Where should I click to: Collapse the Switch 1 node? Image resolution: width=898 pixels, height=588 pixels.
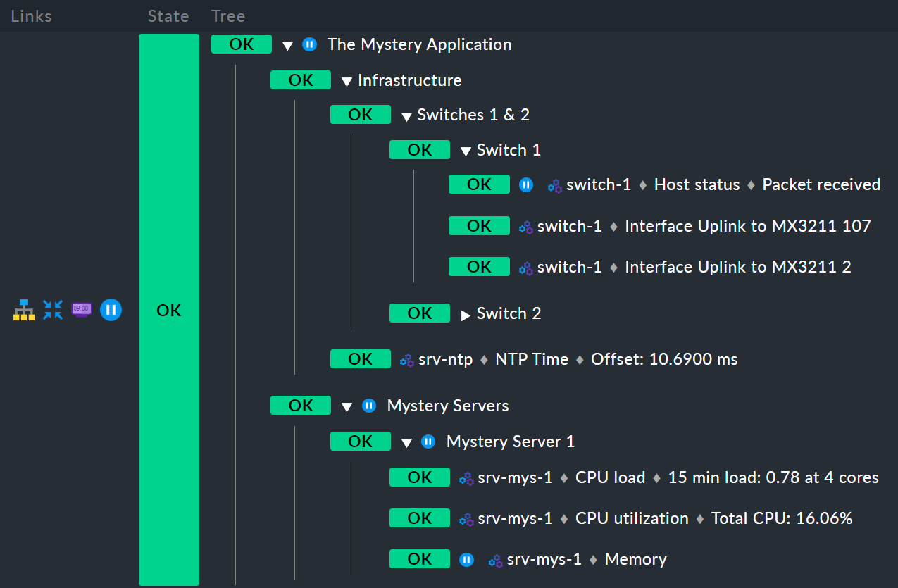pos(465,151)
